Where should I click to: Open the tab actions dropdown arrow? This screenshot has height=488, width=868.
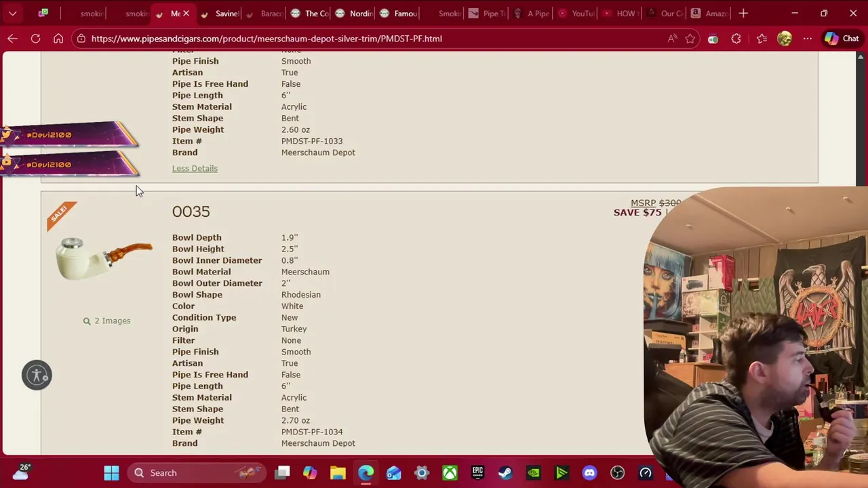click(12, 13)
